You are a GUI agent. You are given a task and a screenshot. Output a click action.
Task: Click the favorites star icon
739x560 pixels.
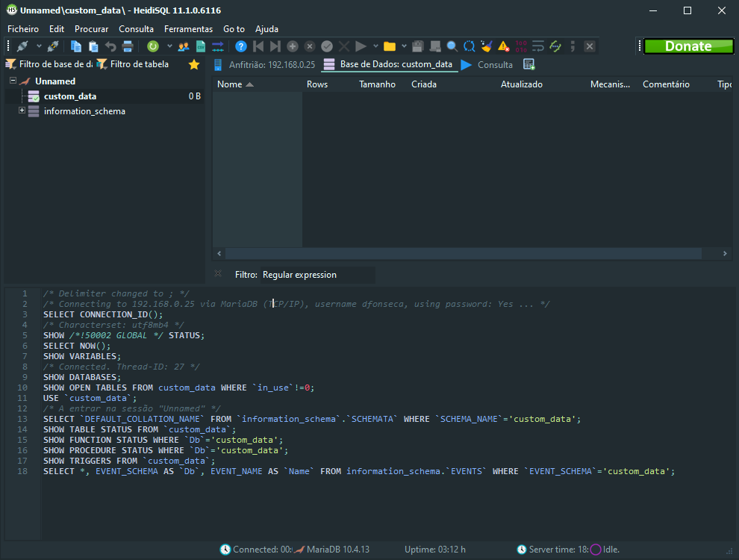[194, 64]
